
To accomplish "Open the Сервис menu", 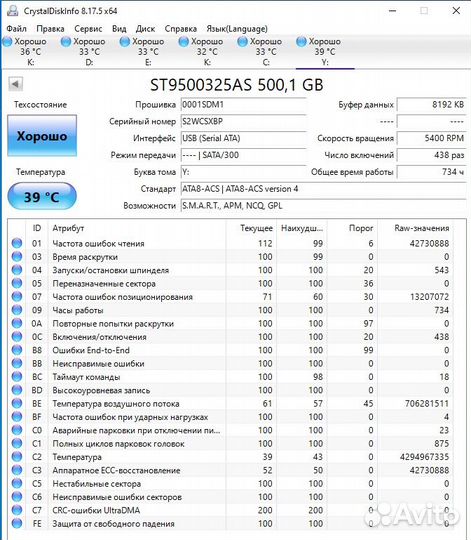I will click(x=88, y=29).
